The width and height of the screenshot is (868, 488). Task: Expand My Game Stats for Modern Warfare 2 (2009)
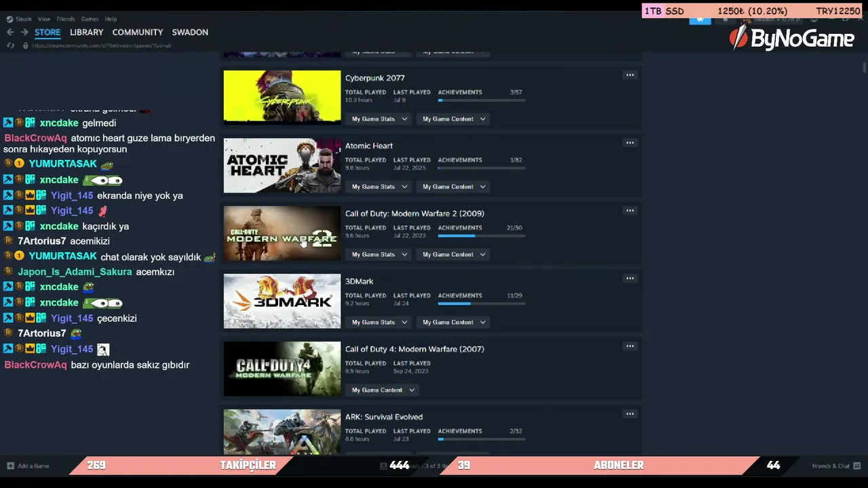[380, 254]
